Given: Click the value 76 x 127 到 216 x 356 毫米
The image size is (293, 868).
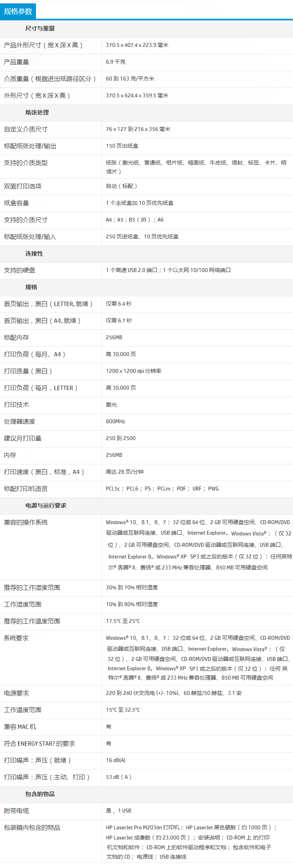Looking at the screenshot, I should point(138,129).
